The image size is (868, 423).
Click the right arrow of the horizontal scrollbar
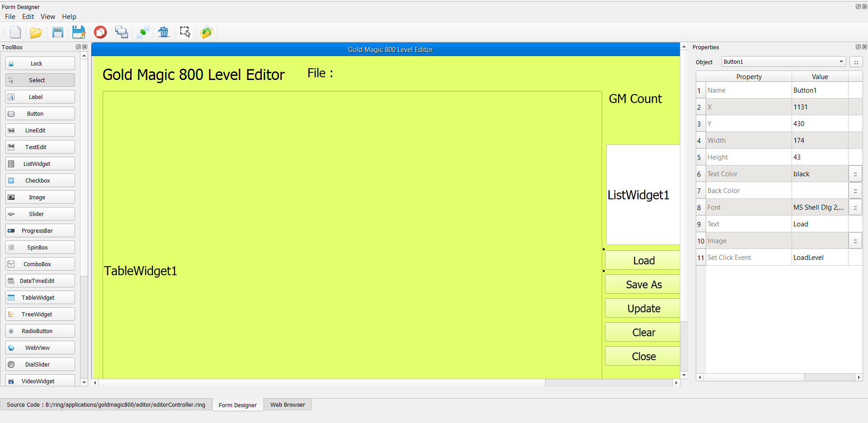pyautogui.click(x=676, y=383)
